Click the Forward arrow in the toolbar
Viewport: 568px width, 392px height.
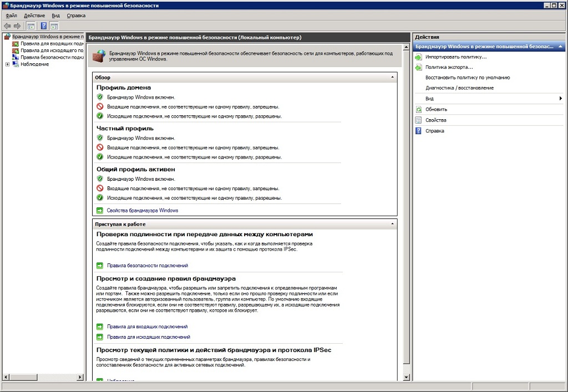point(17,26)
